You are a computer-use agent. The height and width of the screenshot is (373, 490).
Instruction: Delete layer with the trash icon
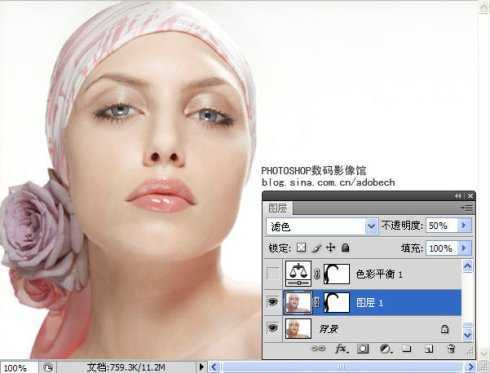pos(451,349)
